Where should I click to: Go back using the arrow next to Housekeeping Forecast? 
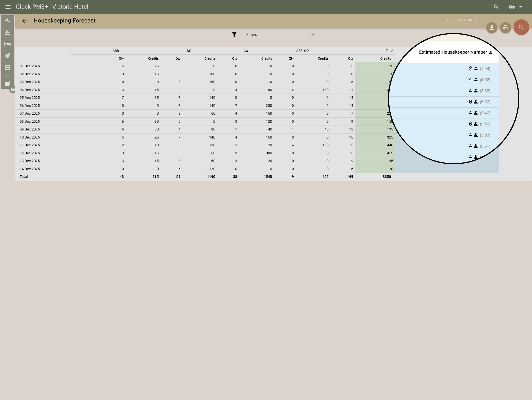coord(24,21)
